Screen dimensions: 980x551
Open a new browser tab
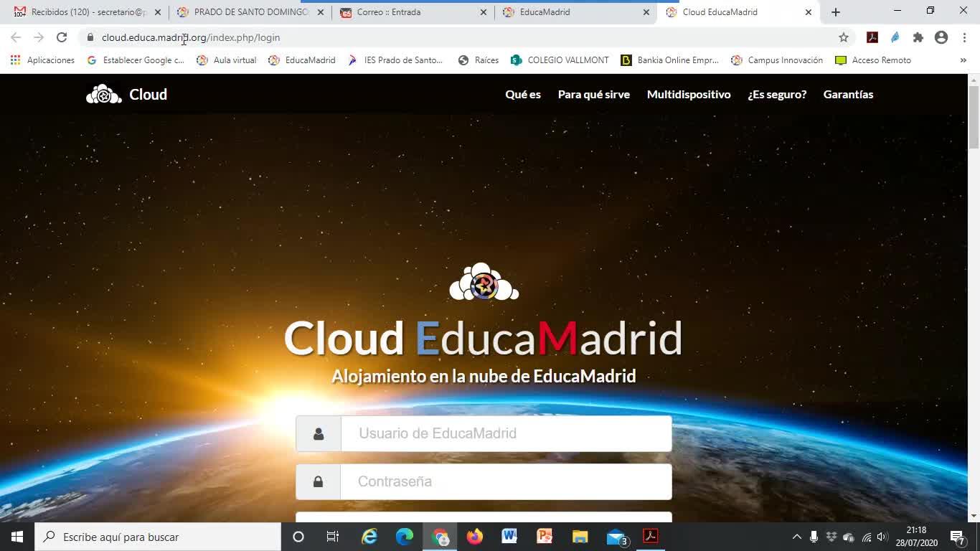(836, 12)
